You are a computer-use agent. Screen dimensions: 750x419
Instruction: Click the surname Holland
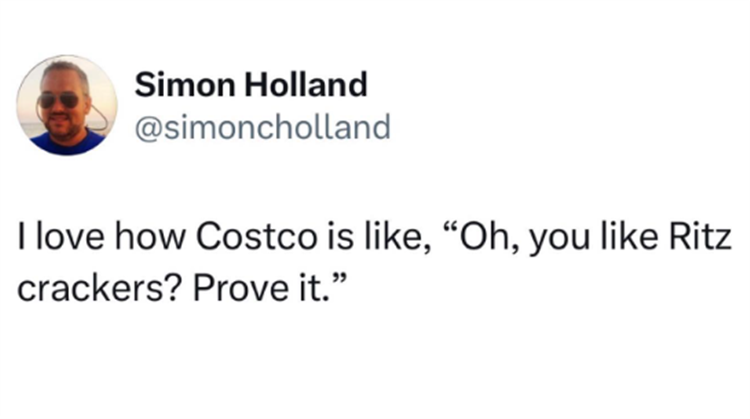tap(306, 84)
